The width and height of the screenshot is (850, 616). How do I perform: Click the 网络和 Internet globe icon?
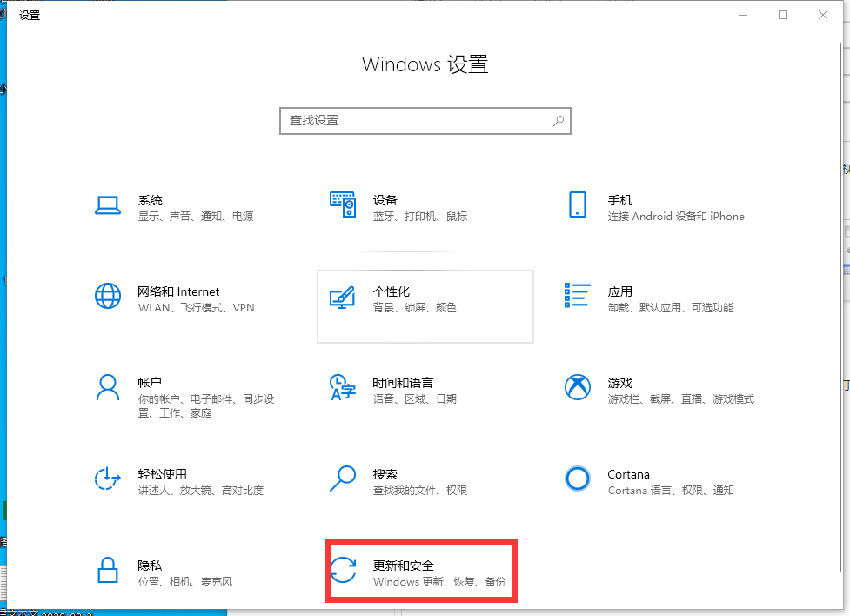pos(107,297)
